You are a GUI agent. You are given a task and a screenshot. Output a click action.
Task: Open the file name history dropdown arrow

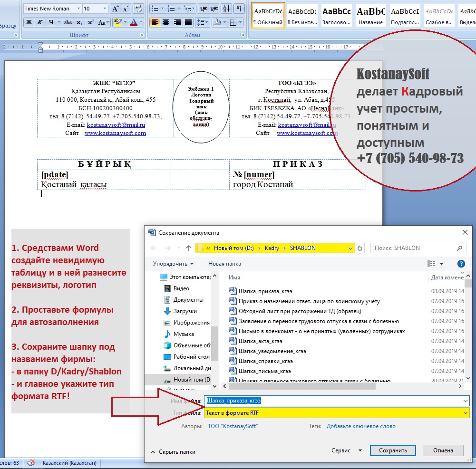pyautogui.click(x=466, y=401)
